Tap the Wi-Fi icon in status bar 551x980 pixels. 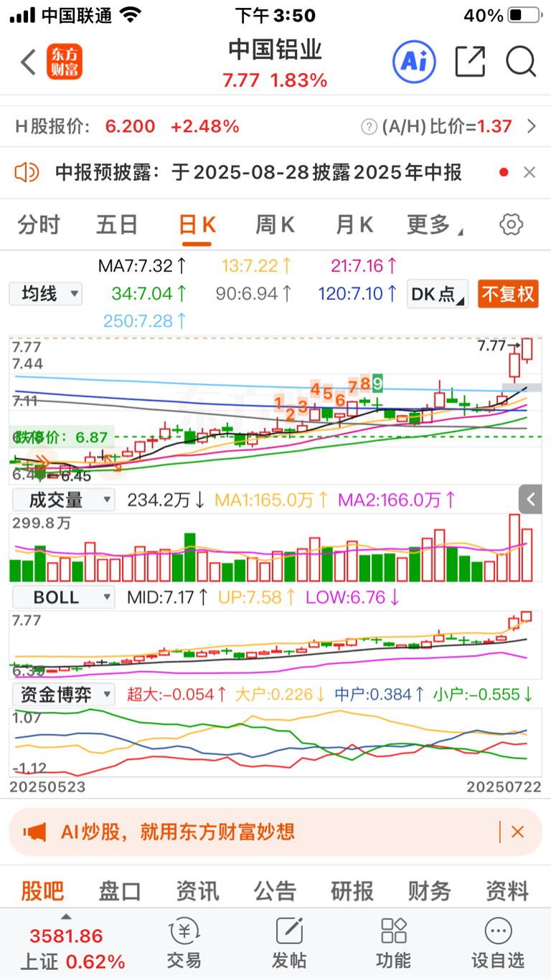pyautogui.click(x=131, y=15)
